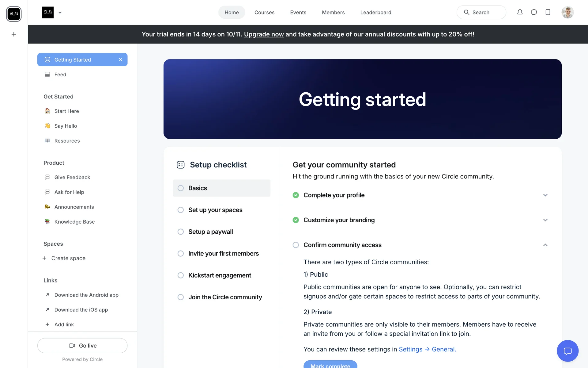
Task: Click into the Search field
Action: click(x=481, y=12)
